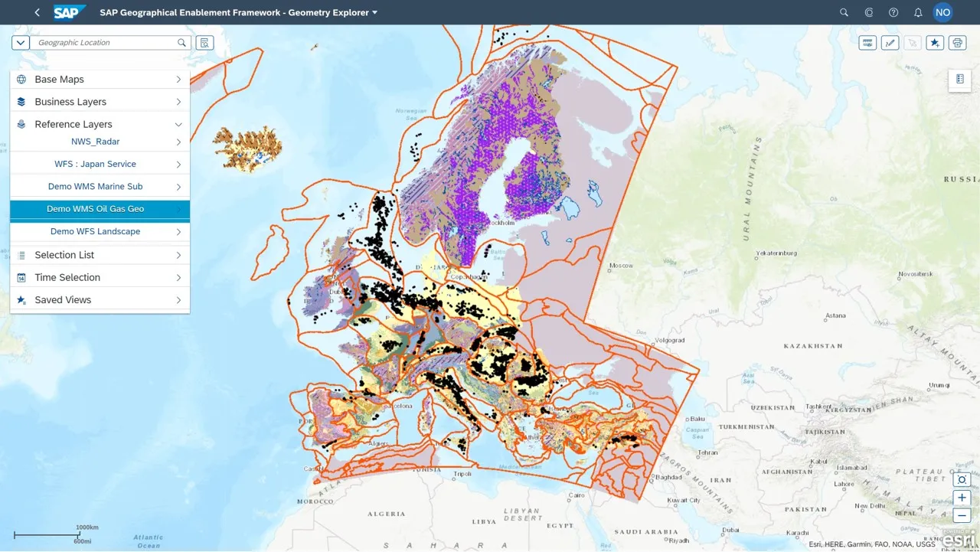The height and width of the screenshot is (552, 980).
Task: Open the layer settings toolbar icon
Action: pyautogui.click(x=867, y=43)
